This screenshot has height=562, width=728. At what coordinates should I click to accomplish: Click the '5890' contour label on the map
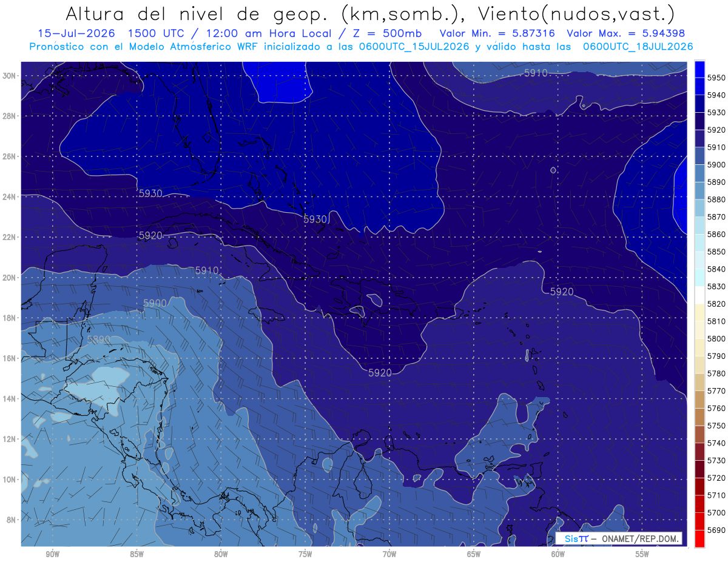tap(98, 339)
